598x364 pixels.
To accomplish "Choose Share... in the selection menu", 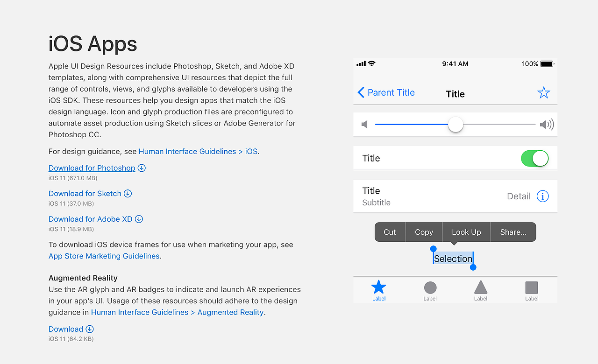I will click(513, 232).
